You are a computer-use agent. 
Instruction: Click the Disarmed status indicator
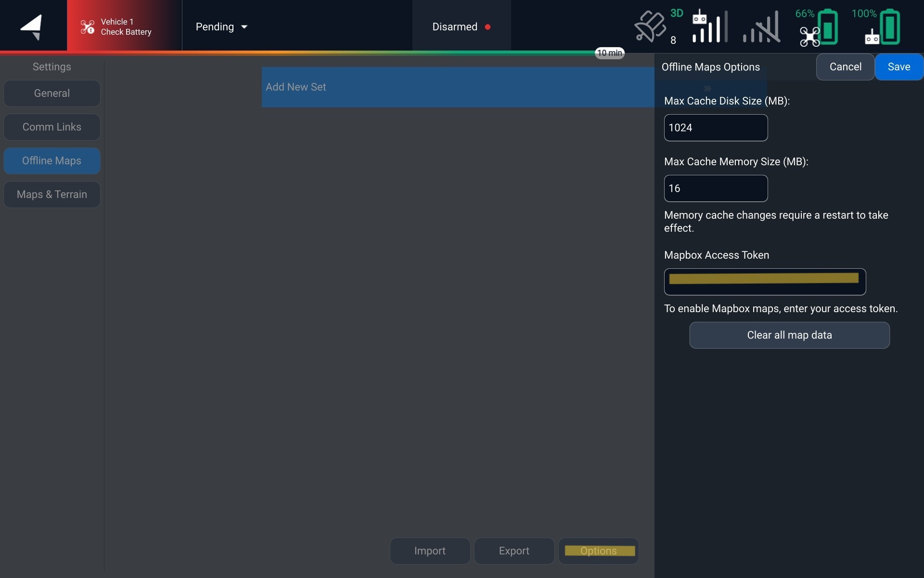pos(461,27)
